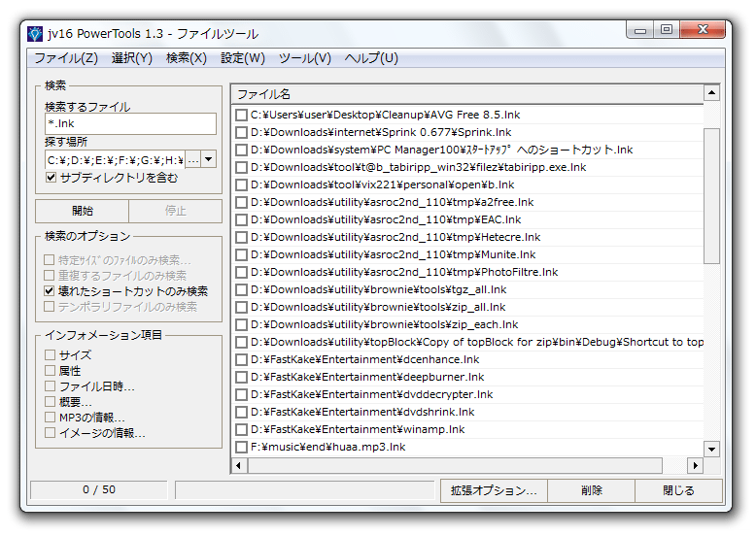Check the box for zip_all.lnk

pyautogui.click(x=241, y=307)
